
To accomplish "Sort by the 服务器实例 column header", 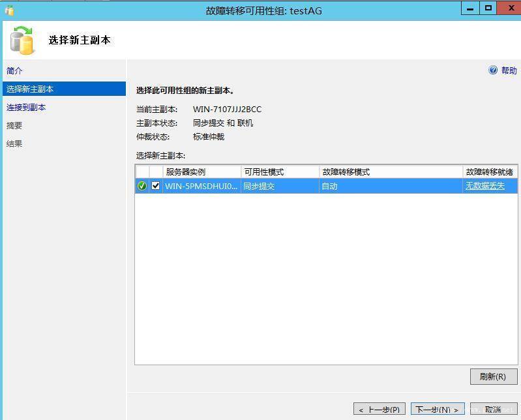I will [201, 172].
